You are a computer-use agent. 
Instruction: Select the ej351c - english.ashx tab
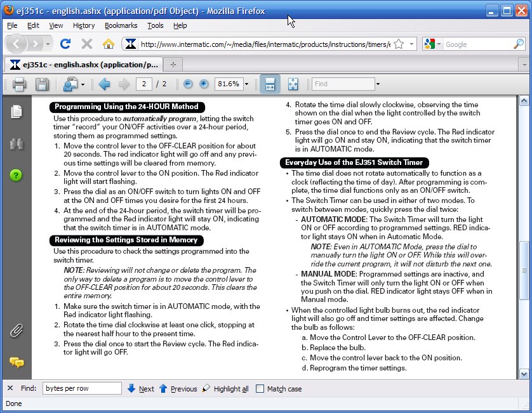[84, 65]
